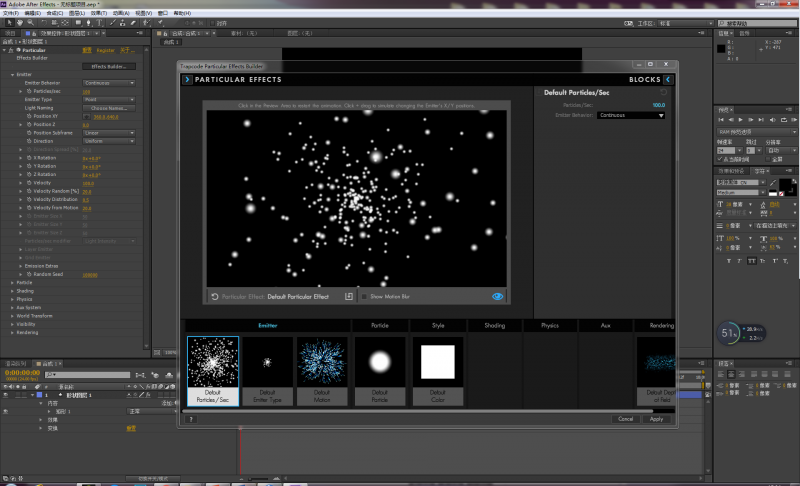This screenshot has height=486, width=800.
Task: Jump to last frame in preview panel
Action: (x=761, y=120)
